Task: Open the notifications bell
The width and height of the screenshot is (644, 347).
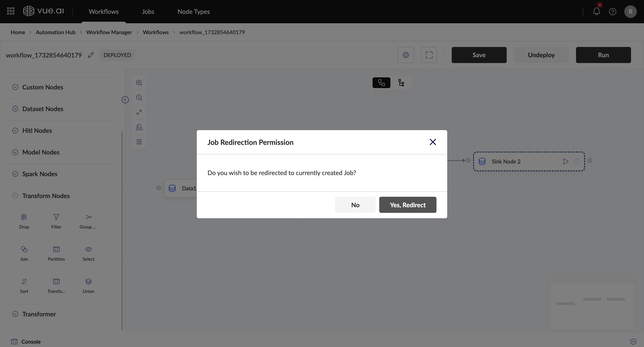Action: pos(596,11)
